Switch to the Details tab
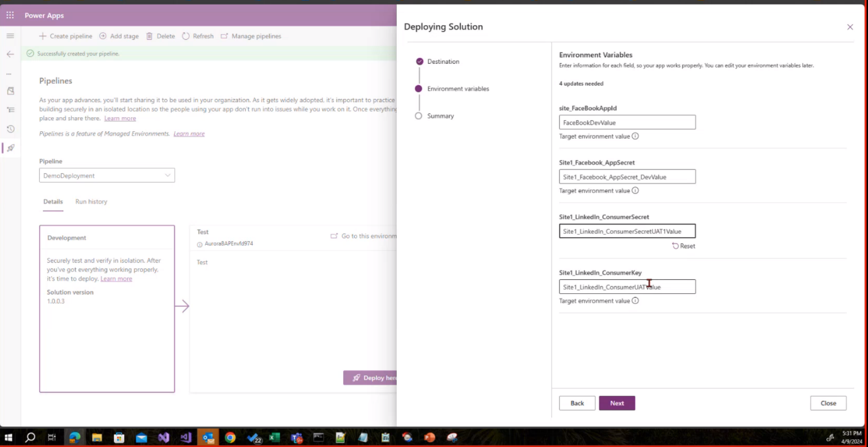The height and width of the screenshot is (447, 868). pos(53,202)
